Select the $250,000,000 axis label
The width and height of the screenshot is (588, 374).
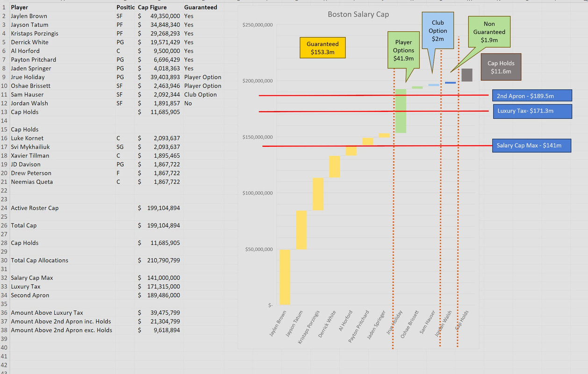pyautogui.click(x=258, y=25)
